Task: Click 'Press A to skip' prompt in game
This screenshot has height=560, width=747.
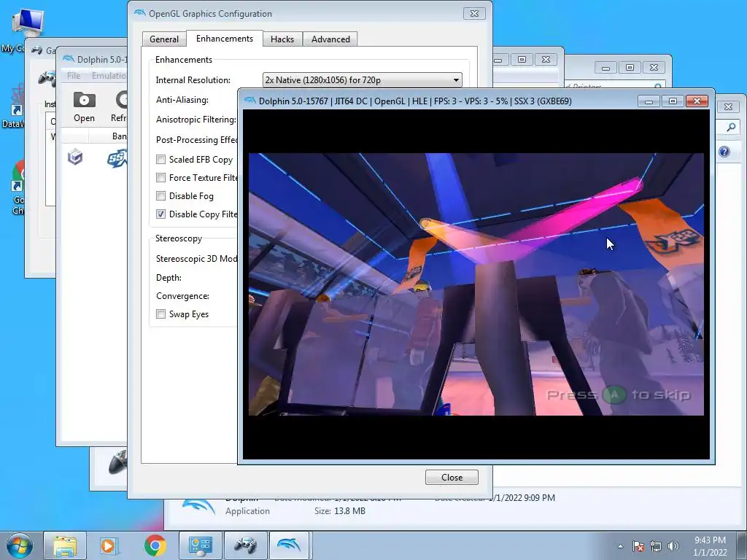Action: (619, 394)
